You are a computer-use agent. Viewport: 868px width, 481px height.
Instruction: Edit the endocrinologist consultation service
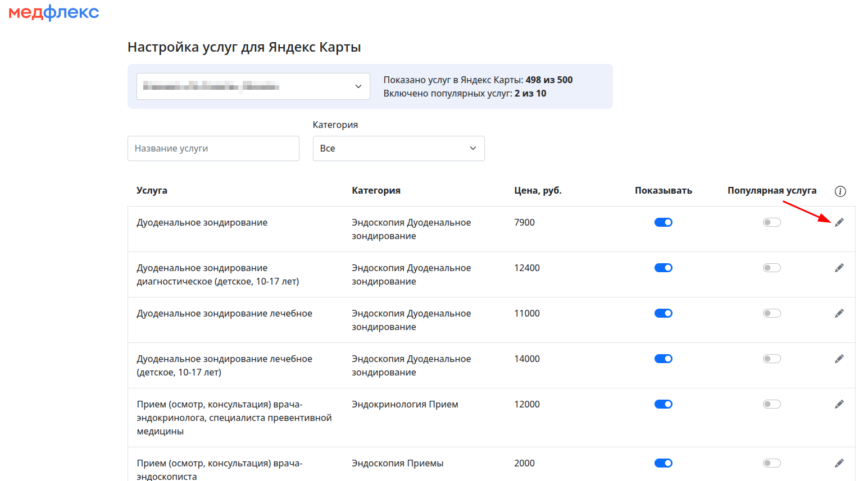pos(839,405)
